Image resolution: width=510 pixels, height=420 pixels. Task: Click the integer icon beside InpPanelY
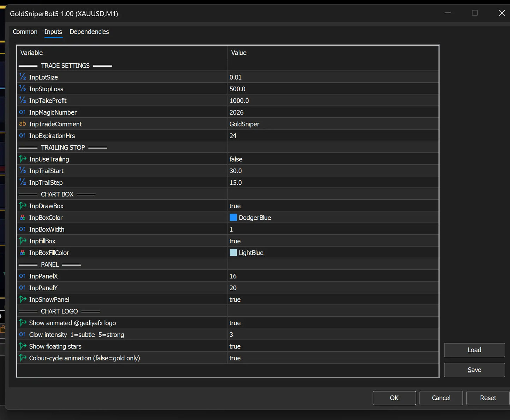[23, 288]
